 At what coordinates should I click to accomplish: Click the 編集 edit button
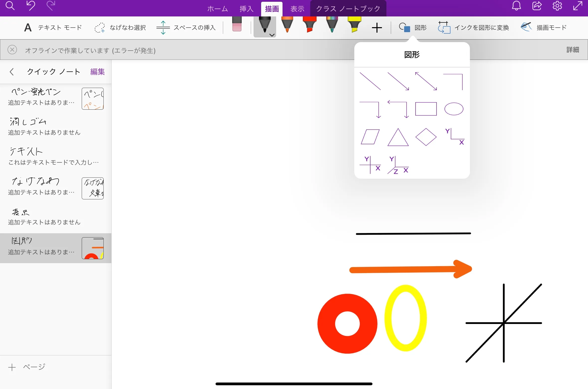97,72
